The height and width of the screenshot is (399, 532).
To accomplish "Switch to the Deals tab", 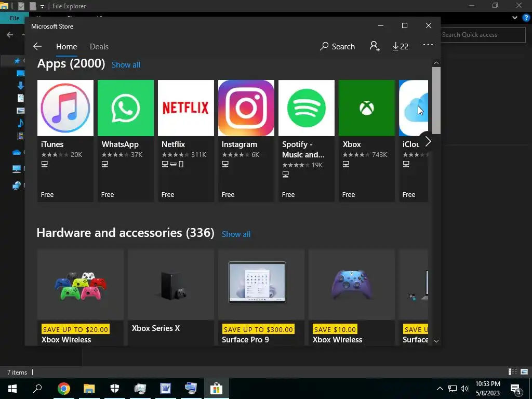I will (x=99, y=46).
